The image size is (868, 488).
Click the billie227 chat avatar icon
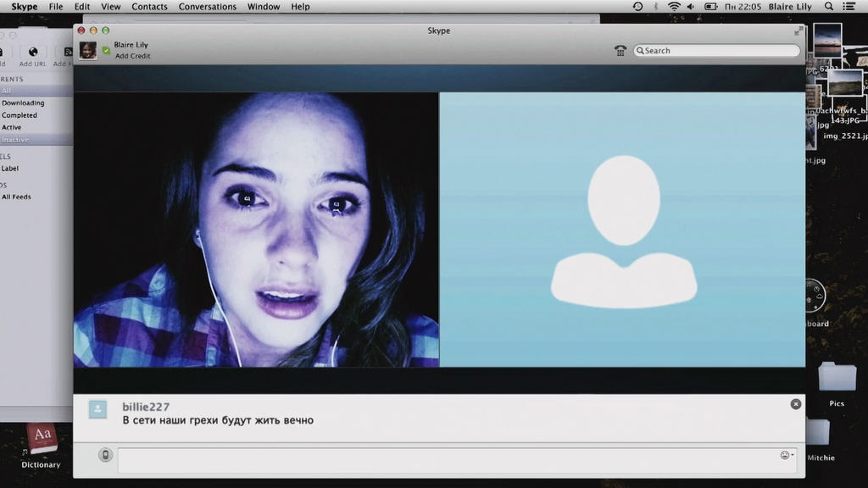98,409
